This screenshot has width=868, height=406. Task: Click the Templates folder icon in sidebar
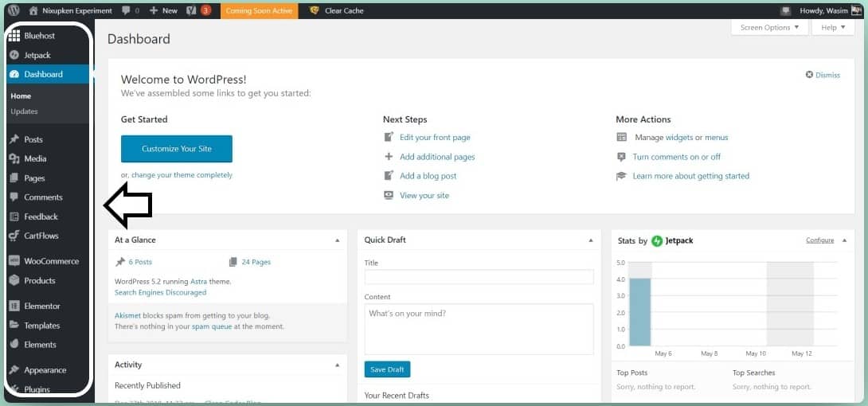[x=14, y=326]
